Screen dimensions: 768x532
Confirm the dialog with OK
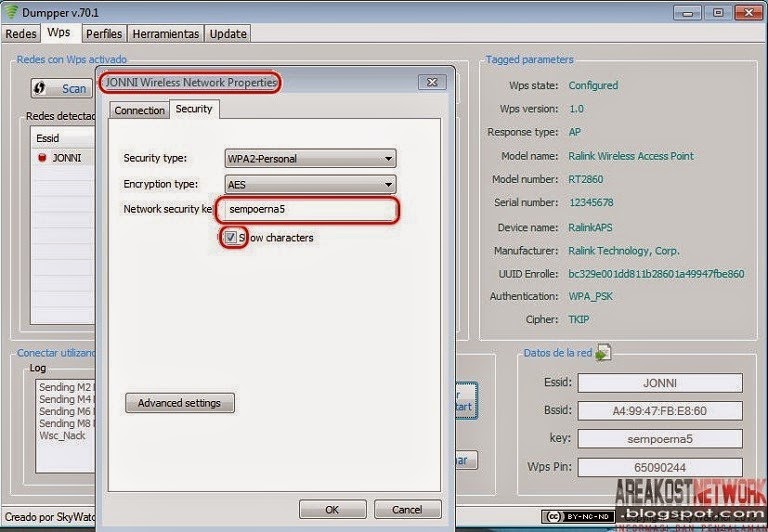coord(332,509)
